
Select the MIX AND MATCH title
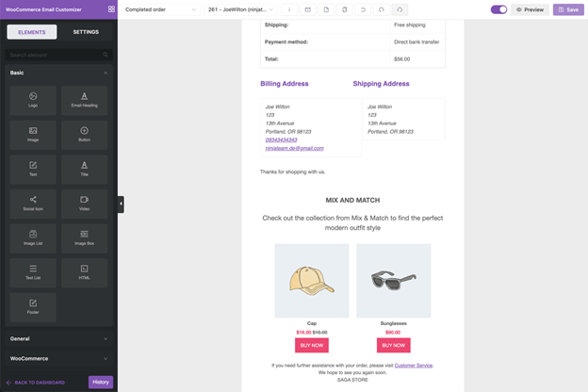[x=352, y=201]
